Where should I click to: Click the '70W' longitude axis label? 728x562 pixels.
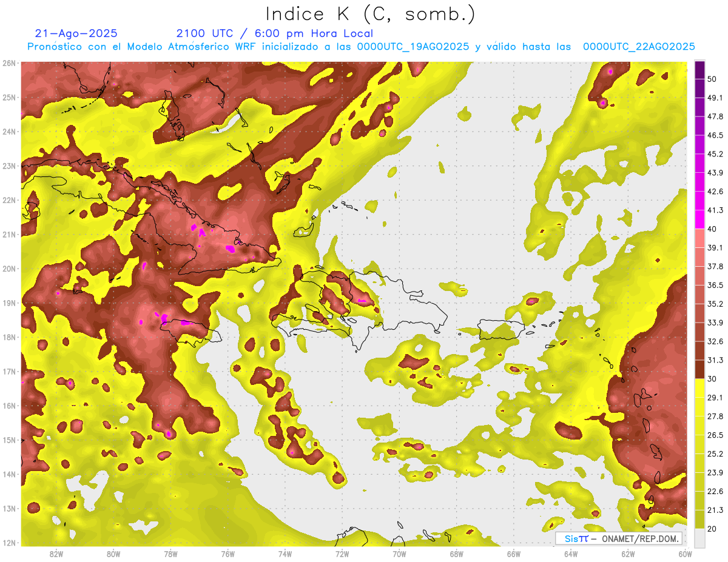399,554
